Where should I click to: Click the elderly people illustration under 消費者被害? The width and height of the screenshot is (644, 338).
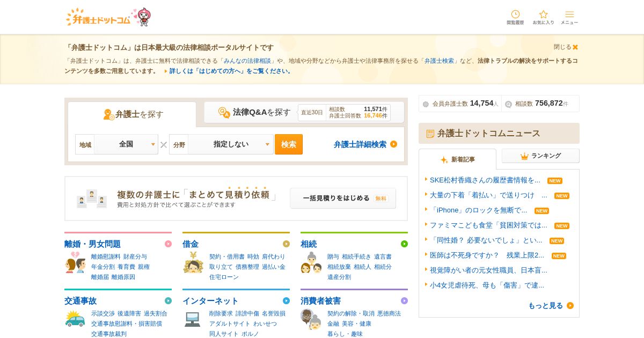pyautogui.click(x=311, y=319)
